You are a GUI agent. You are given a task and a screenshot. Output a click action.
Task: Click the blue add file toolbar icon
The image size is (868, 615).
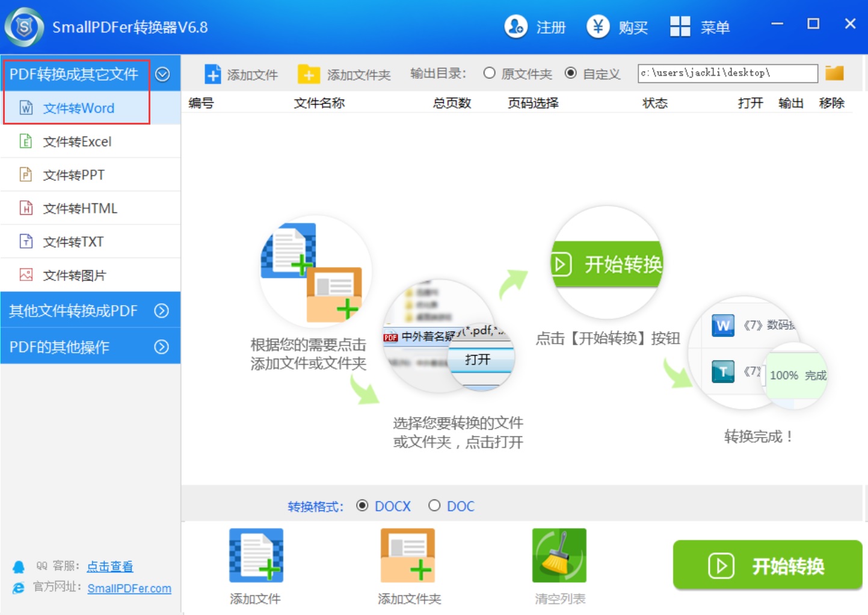coord(213,74)
